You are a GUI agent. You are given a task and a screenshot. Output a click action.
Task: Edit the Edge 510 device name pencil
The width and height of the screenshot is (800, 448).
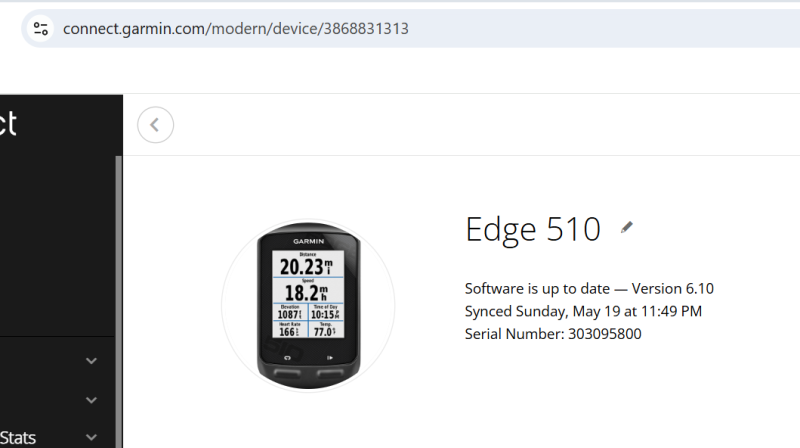pyautogui.click(x=627, y=228)
